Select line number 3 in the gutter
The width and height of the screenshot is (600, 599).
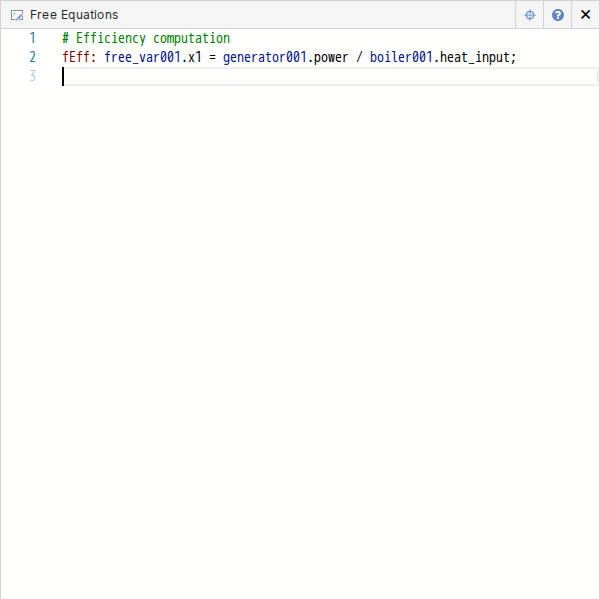click(x=32, y=76)
